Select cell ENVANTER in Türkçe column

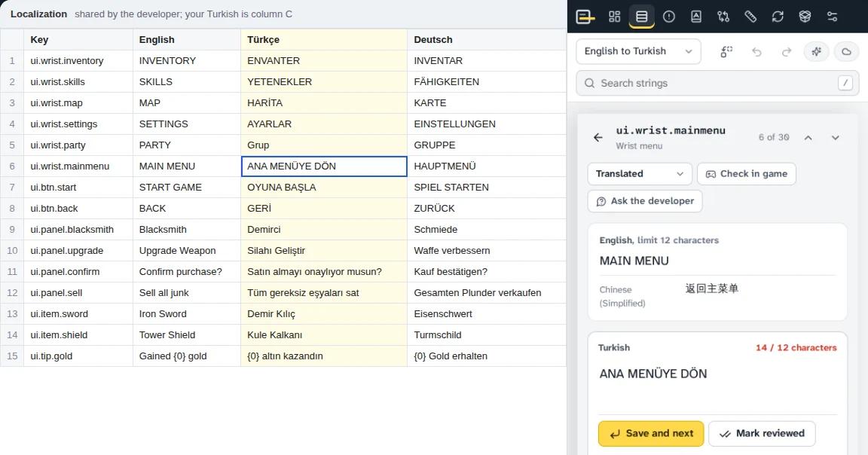click(324, 61)
